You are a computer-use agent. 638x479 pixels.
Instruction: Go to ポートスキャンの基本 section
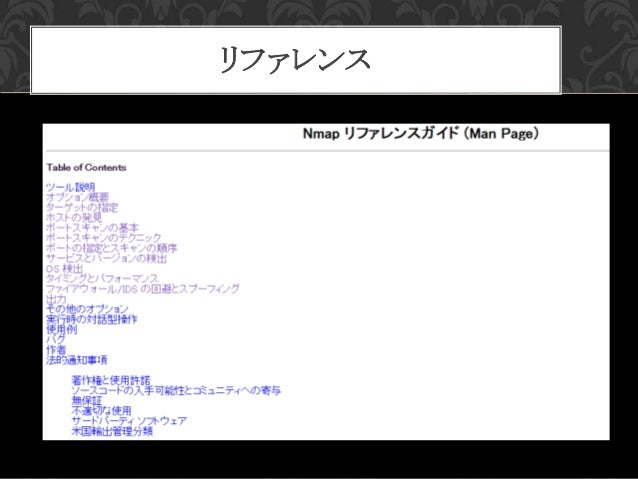click(92, 228)
